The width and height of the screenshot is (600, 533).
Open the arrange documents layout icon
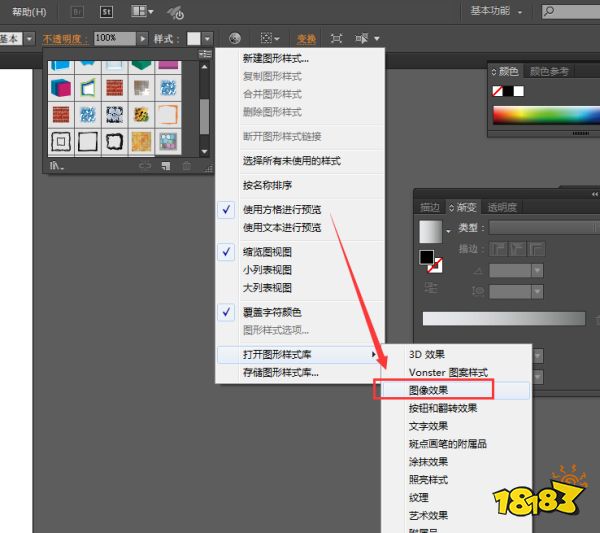[x=141, y=12]
